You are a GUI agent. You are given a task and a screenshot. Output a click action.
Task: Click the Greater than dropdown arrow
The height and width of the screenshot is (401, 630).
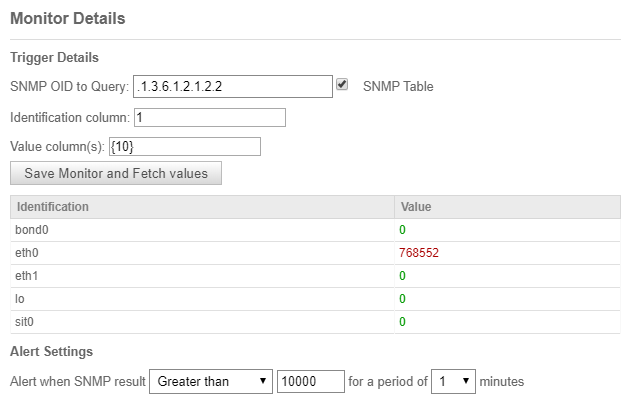(x=263, y=381)
